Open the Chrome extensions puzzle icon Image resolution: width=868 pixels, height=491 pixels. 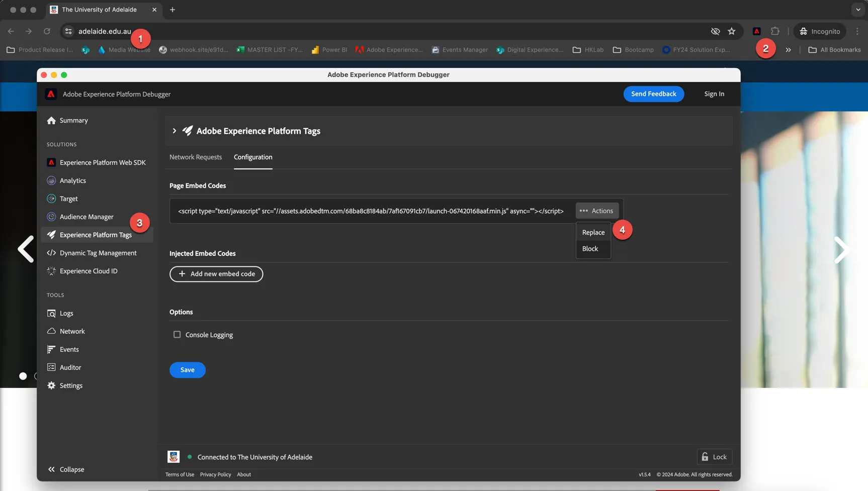(775, 31)
